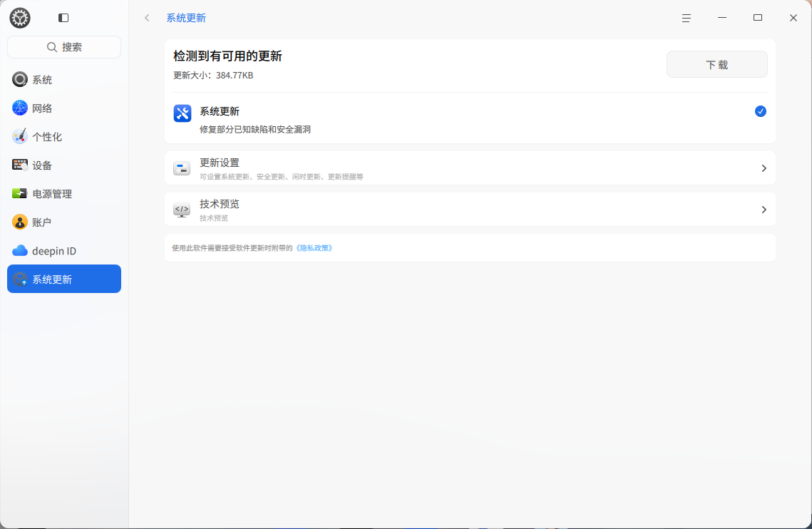Minimize the control center window
The height and width of the screenshot is (529, 812).
pyautogui.click(x=722, y=18)
